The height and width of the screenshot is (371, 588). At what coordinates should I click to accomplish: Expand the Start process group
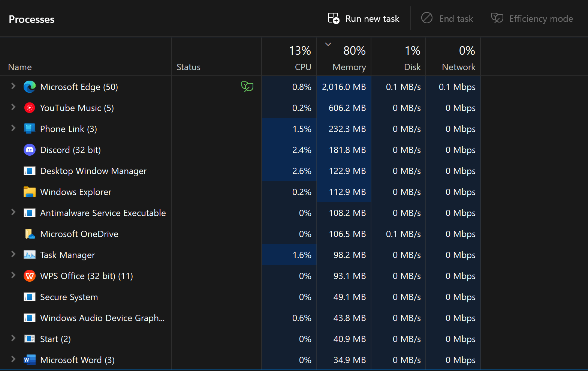coord(13,338)
